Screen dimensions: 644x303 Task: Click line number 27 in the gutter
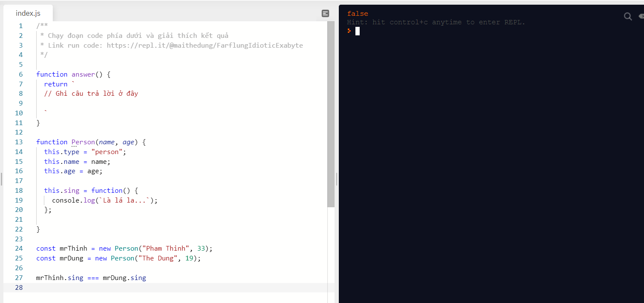pos(19,278)
